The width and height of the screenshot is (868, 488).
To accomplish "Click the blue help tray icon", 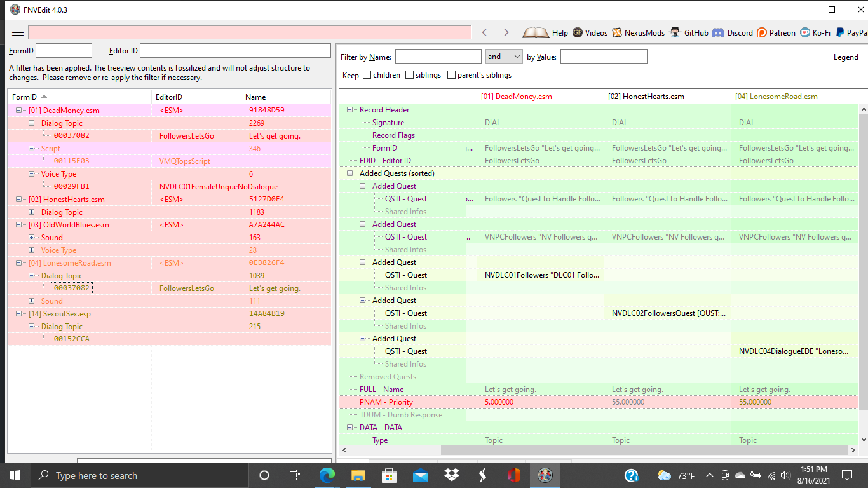I will [x=632, y=475].
